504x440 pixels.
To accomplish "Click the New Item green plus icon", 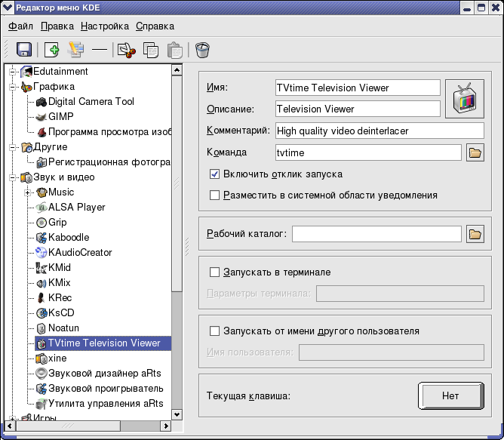I will (x=52, y=50).
